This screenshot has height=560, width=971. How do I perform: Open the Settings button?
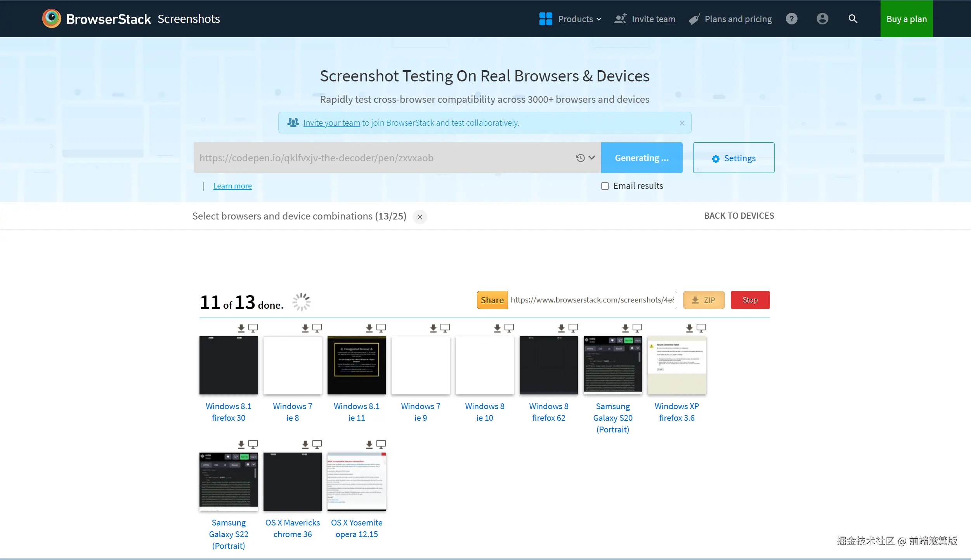(733, 158)
